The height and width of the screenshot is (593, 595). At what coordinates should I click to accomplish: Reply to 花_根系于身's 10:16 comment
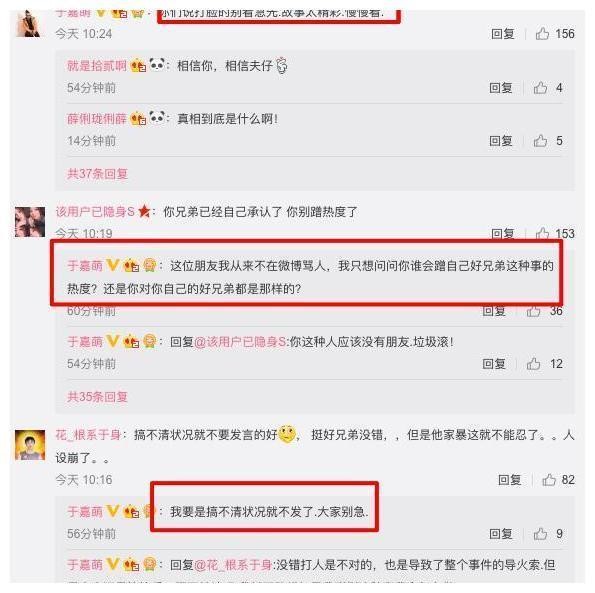tap(510, 480)
